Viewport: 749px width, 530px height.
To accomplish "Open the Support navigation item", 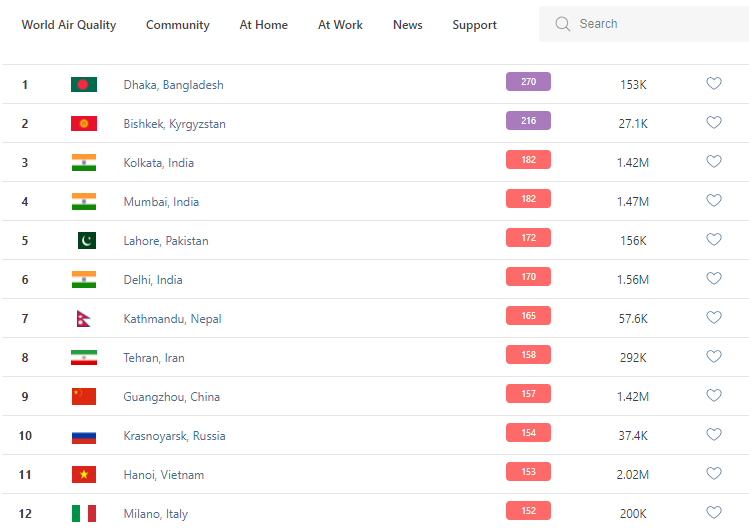I will 474,25.
